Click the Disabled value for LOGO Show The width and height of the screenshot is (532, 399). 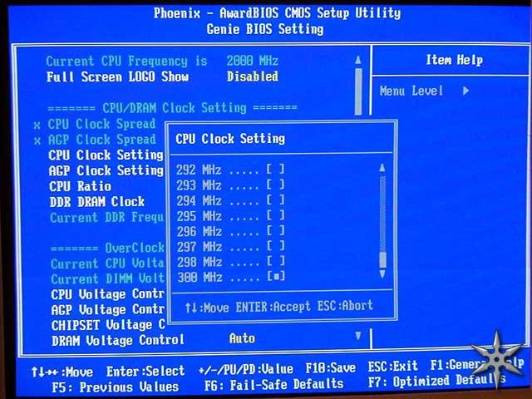click(253, 76)
